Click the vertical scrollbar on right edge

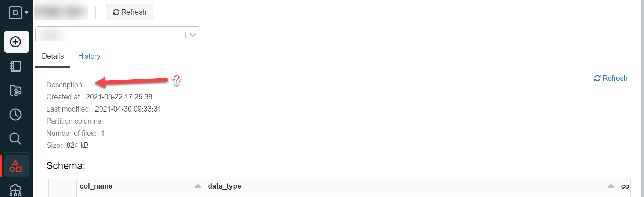tap(642, 98)
